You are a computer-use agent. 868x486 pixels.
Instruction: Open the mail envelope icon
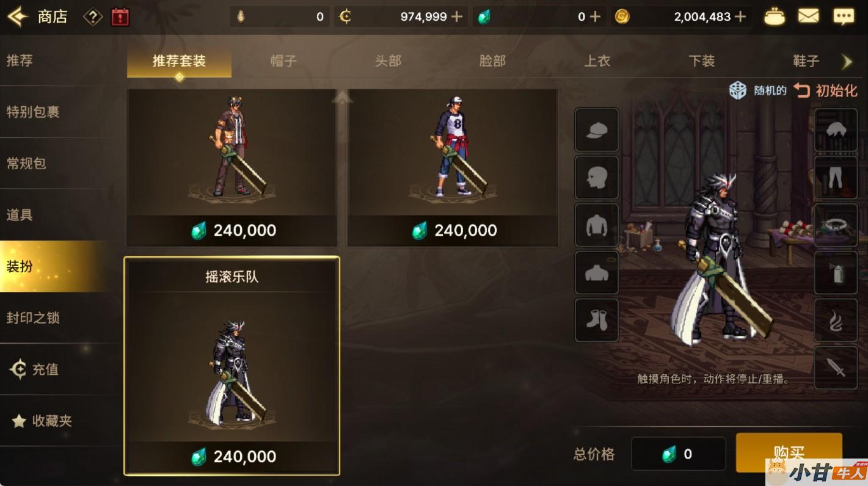point(808,16)
